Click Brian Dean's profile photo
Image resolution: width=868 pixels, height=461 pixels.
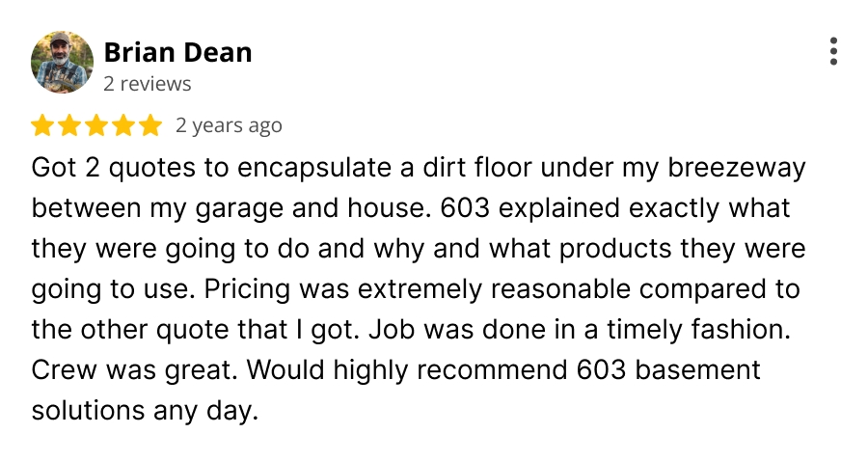pos(62,62)
